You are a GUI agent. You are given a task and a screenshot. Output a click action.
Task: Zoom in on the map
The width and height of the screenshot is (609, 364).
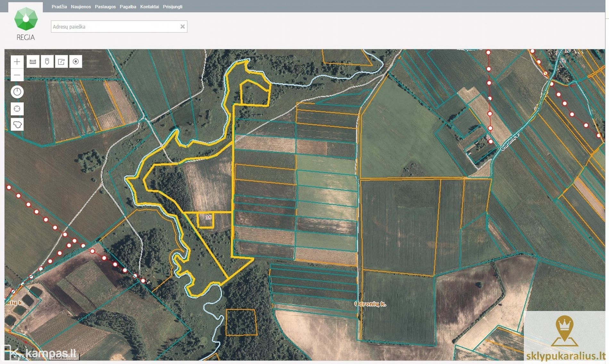point(17,62)
